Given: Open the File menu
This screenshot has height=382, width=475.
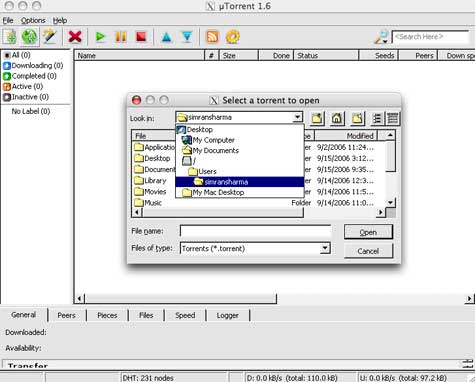Looking at the screenshot, I should coord(8,21).
